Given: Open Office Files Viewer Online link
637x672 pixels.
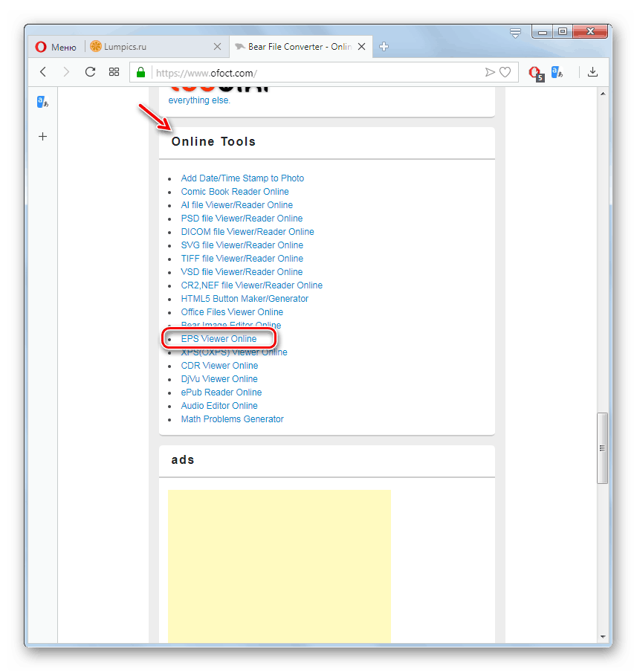Looking at the screenshot, I should pyautogui.click(x=232, y=312).
